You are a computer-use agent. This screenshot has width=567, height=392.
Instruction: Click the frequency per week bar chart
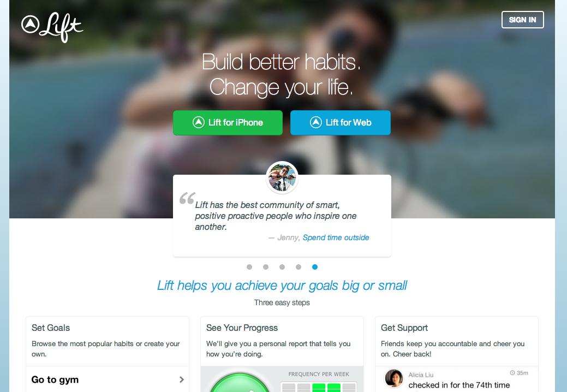coord(319,387)
